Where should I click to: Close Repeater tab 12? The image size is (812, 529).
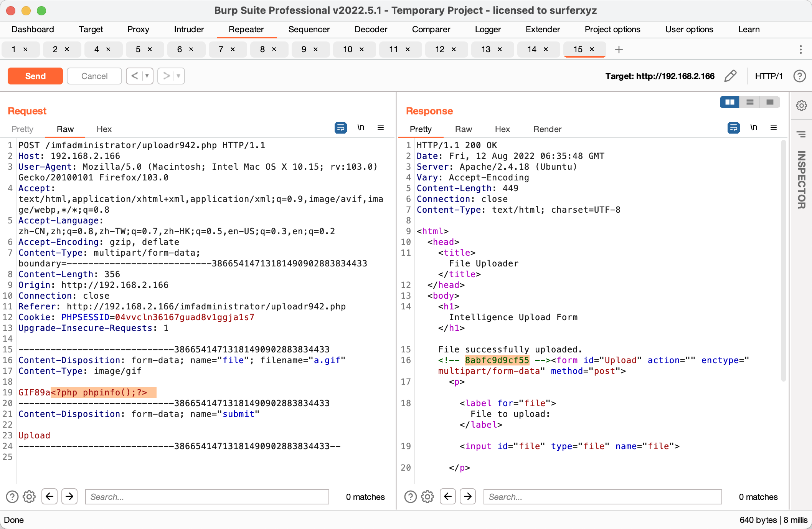point(454,50)
